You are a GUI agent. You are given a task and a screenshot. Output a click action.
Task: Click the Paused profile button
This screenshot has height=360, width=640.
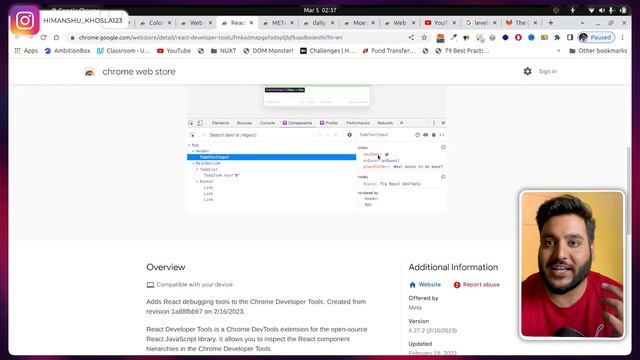(x=596, y=38)
